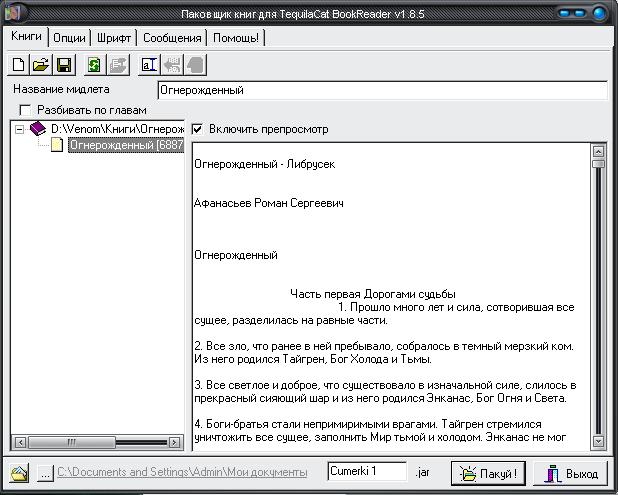Open the Шрифт tab
The image size is (618, 495).
[114, 38]
